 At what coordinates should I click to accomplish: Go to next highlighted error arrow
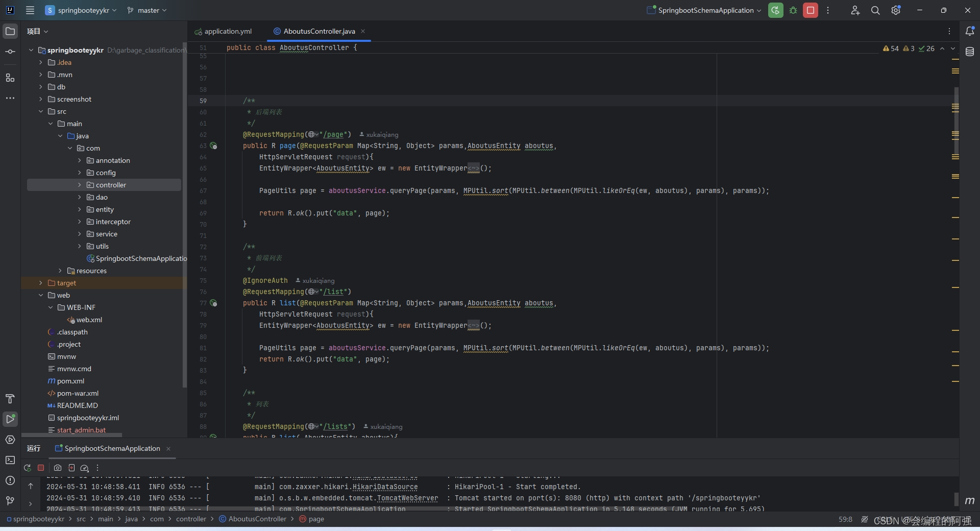coord(953,49)
